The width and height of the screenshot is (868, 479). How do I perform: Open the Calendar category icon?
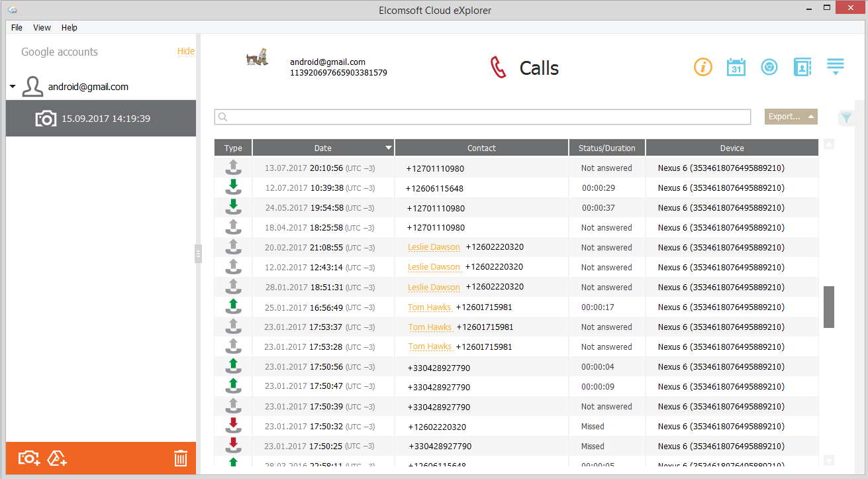[736, 67]
